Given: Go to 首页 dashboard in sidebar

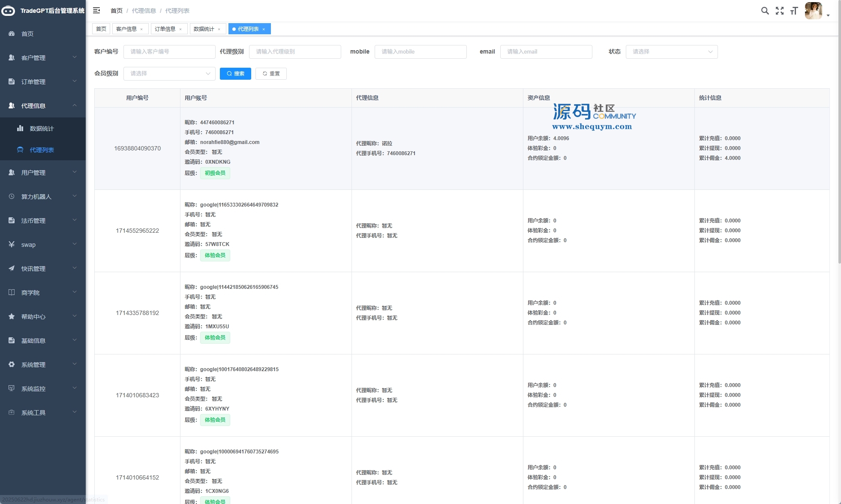Looking at the screenshot, I should pyautogui.click(x=27, y=34).
